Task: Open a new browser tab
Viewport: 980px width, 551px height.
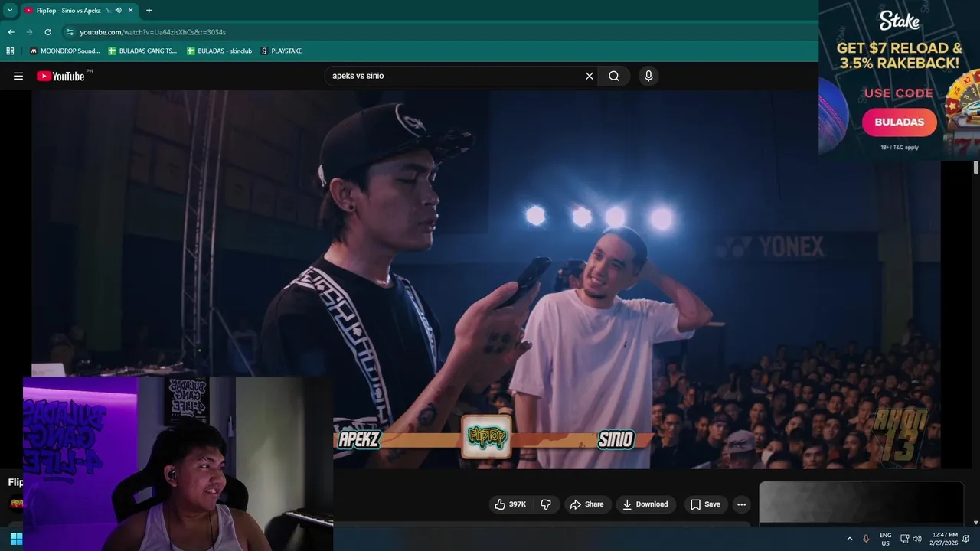Action: coord(149,11)
